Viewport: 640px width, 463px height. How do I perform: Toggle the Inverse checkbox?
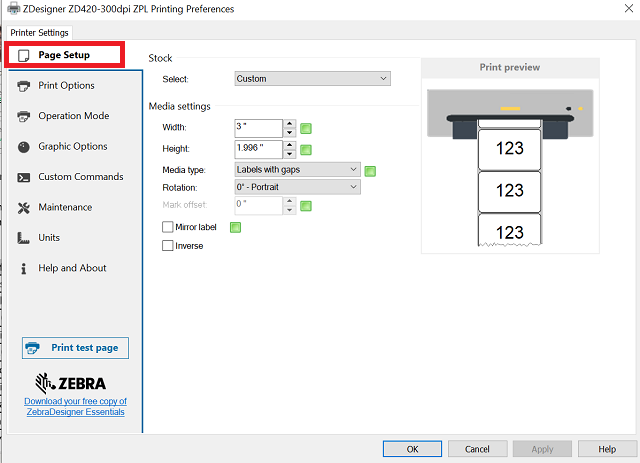pyautogui.click(x=167, y=246)
